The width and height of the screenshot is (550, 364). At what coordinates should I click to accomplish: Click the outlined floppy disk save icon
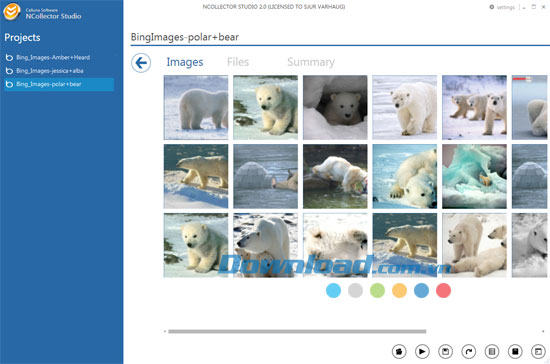click(445, 351)
